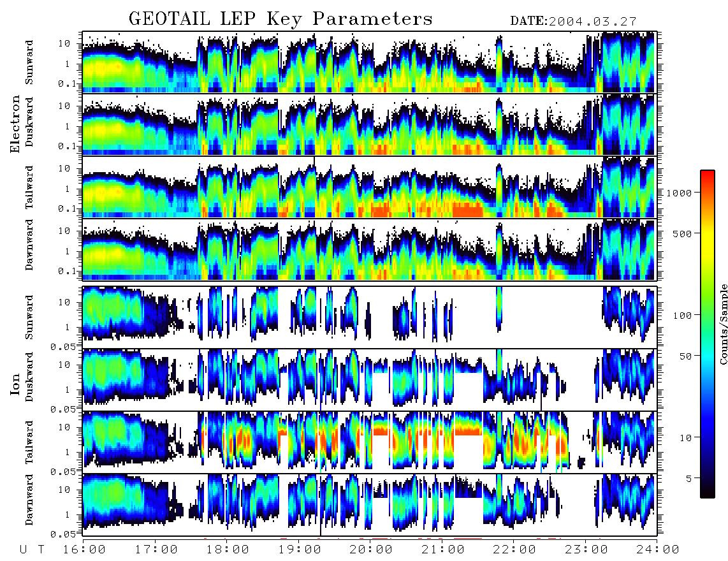Click the GEOTAIL LEP Key Parameters title
Image resolution: width=728 pixels, height=561 pixels.
pyautogui.click(x=280, y=19)
